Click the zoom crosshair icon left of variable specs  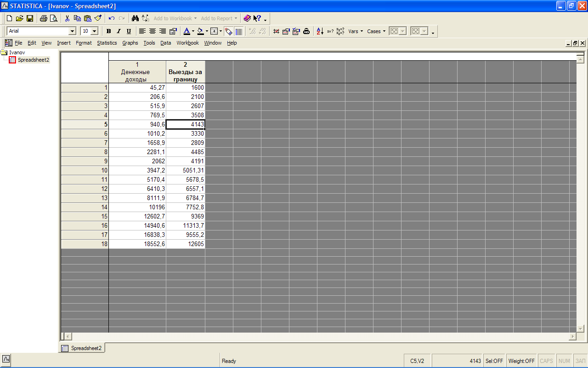point(276,31)
